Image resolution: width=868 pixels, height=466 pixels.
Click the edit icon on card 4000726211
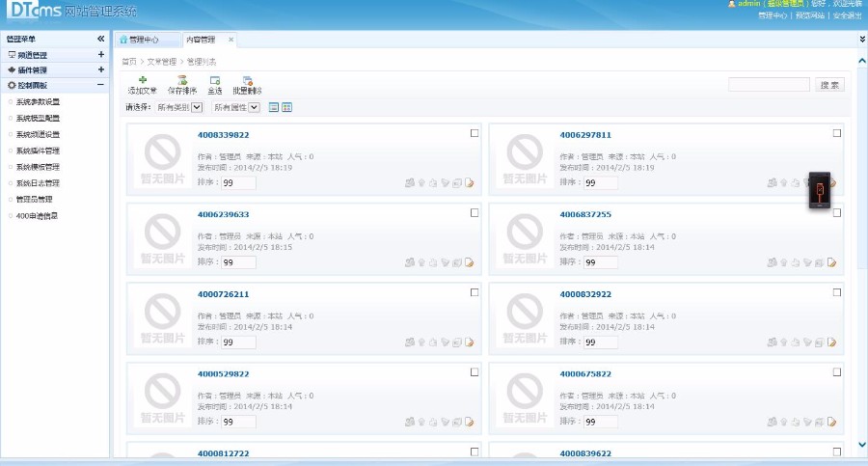(x=470, y=343)
